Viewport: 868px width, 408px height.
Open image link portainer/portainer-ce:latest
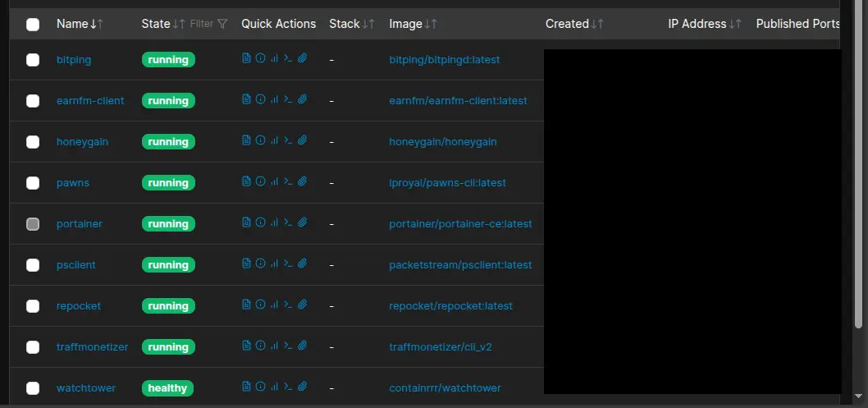460,223
